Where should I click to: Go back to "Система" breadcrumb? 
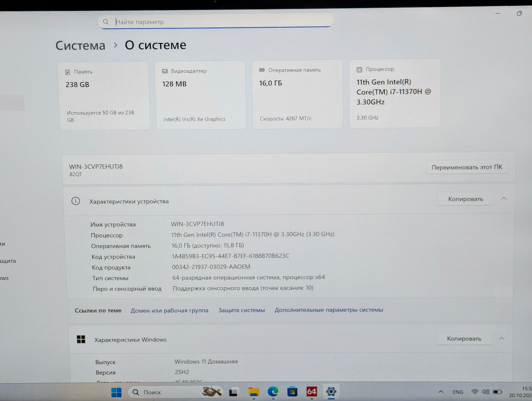pos(80,46)
